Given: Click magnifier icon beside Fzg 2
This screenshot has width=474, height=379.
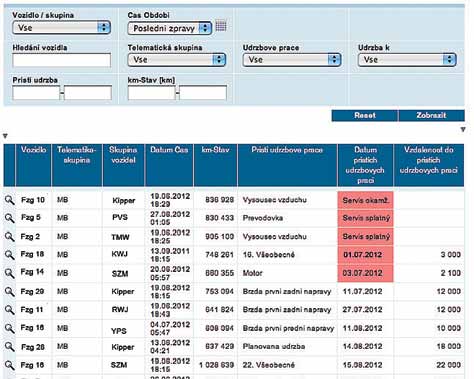Looking at the screenshot, I should 9,237.
